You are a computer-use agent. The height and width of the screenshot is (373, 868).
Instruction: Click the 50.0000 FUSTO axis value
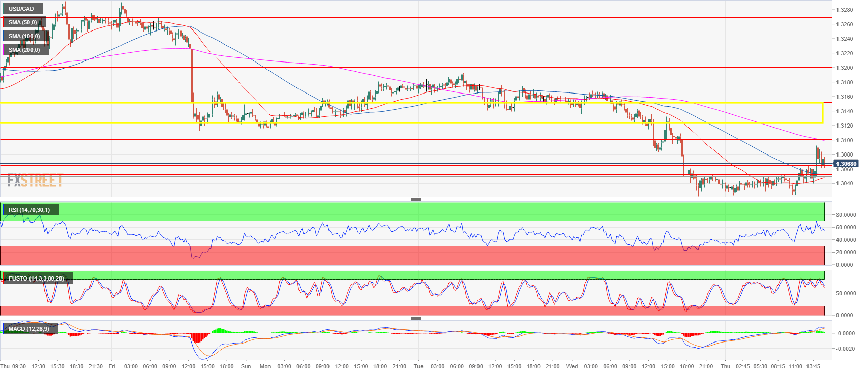tap(844, 294)
